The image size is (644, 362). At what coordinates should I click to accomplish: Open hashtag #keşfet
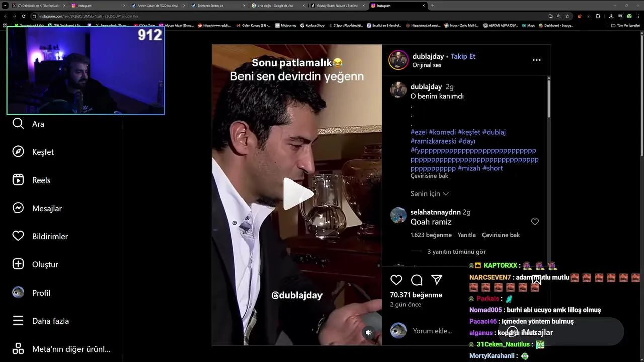tap(469, 132)
